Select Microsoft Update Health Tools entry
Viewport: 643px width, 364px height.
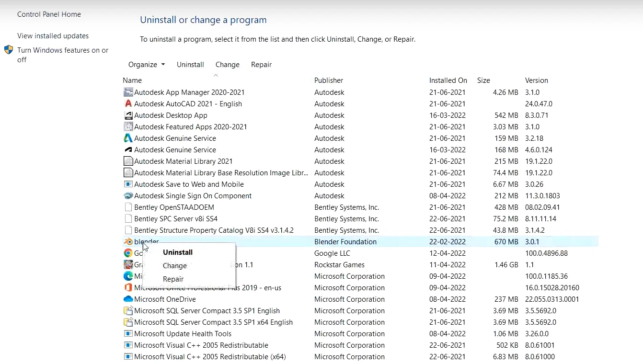(x=183, y=334)
